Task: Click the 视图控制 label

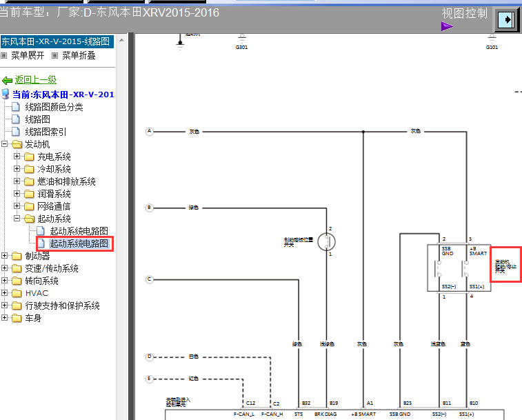Action: click(465, 14)
